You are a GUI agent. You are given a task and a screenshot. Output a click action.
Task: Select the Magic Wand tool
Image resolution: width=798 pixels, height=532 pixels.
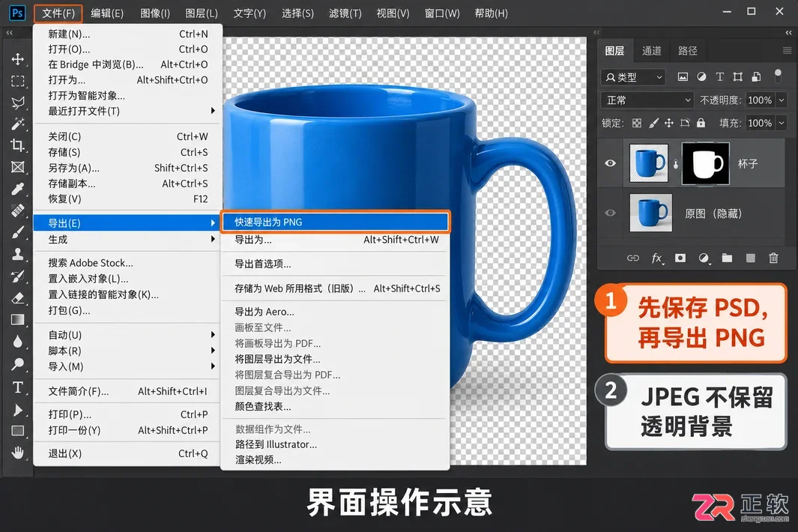(x=17, y=124)
